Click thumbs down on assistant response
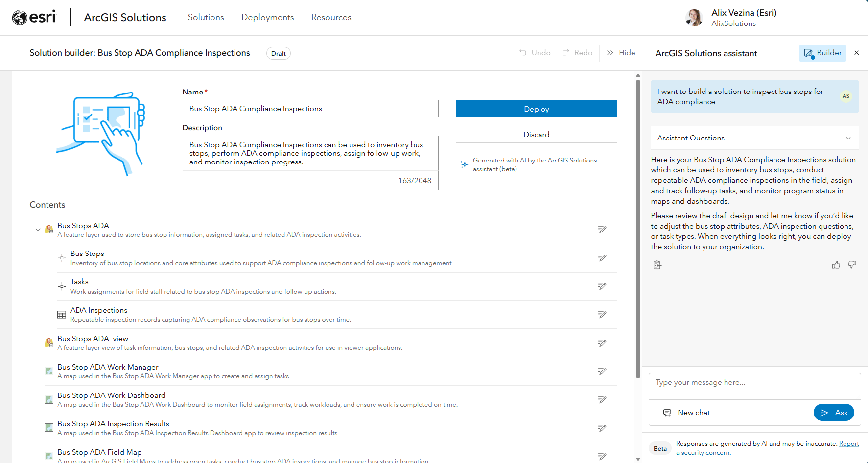The width and height of the screenshot is (868, 463). coord(852,265)
